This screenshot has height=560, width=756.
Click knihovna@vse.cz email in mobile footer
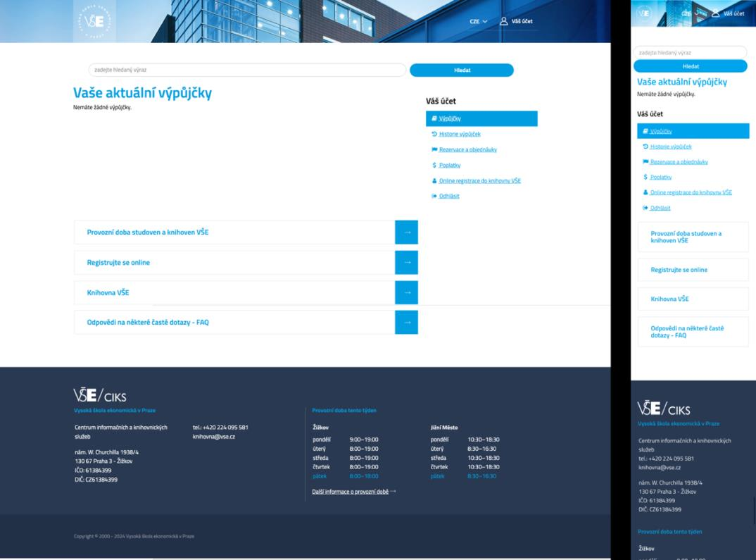click(660, 468)
